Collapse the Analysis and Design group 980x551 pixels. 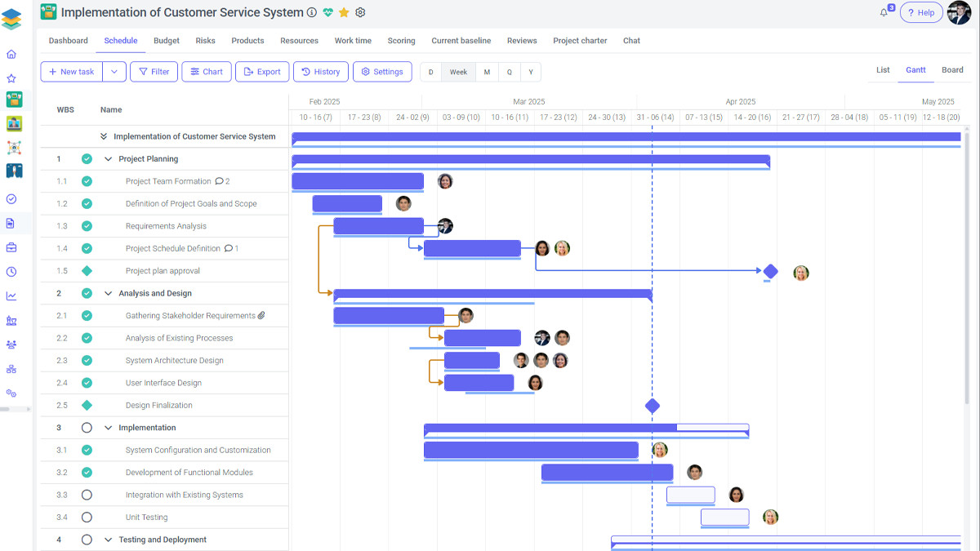click(x=109, y=293)
